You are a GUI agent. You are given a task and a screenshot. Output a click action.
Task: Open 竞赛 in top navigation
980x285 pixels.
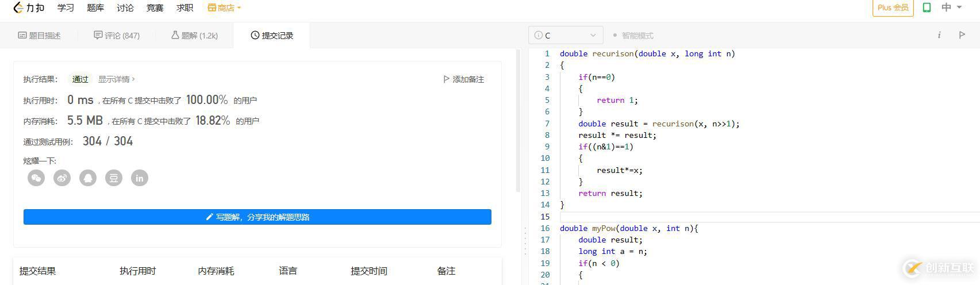tap(155, 7)
